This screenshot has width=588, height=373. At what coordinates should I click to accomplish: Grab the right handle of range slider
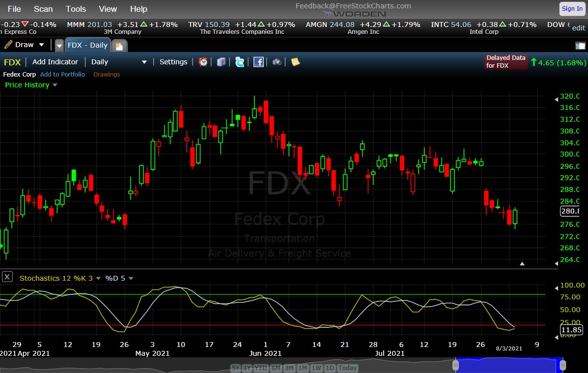coord(563,365)
